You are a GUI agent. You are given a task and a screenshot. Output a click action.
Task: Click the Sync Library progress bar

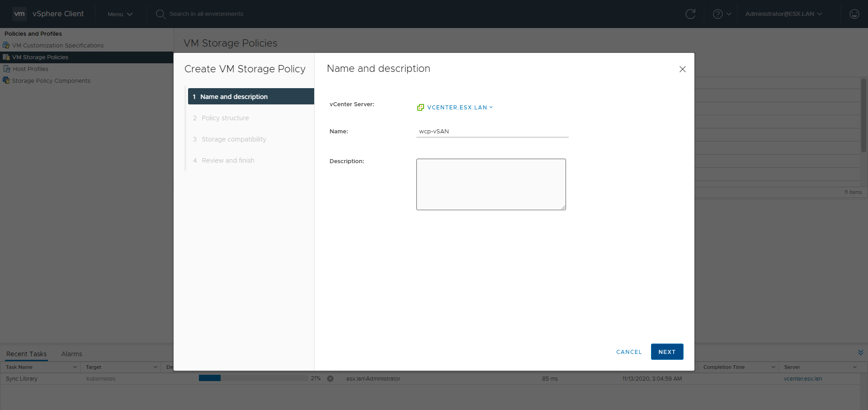(253, 378)
